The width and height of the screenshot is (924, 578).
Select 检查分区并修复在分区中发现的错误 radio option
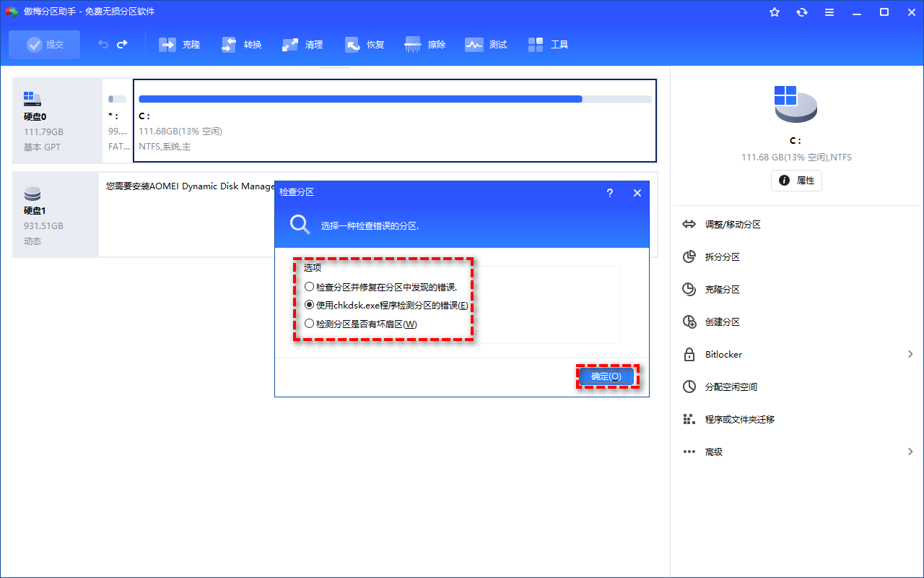point(310,287)
